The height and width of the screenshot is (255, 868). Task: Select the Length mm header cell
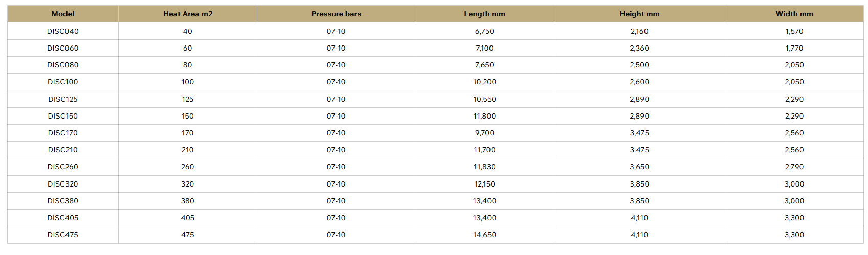[484, 14]
